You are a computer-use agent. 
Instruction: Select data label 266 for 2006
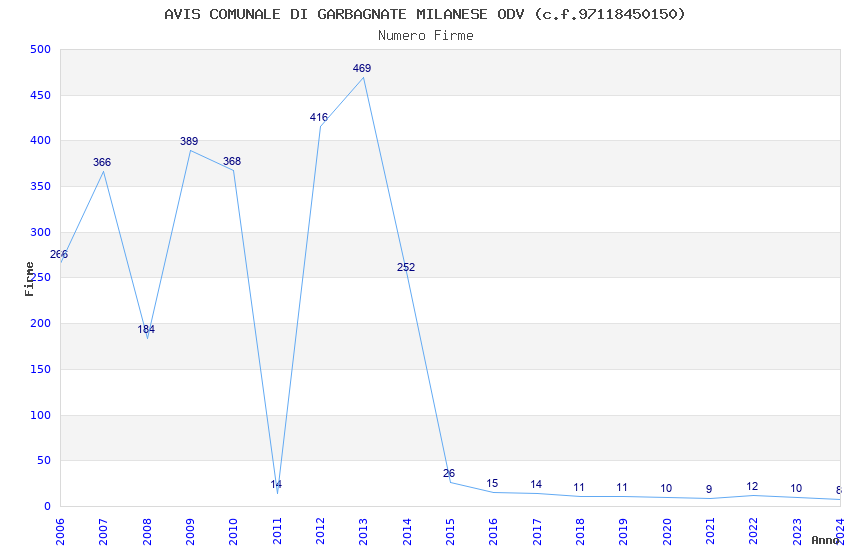[x=59, y=254]
